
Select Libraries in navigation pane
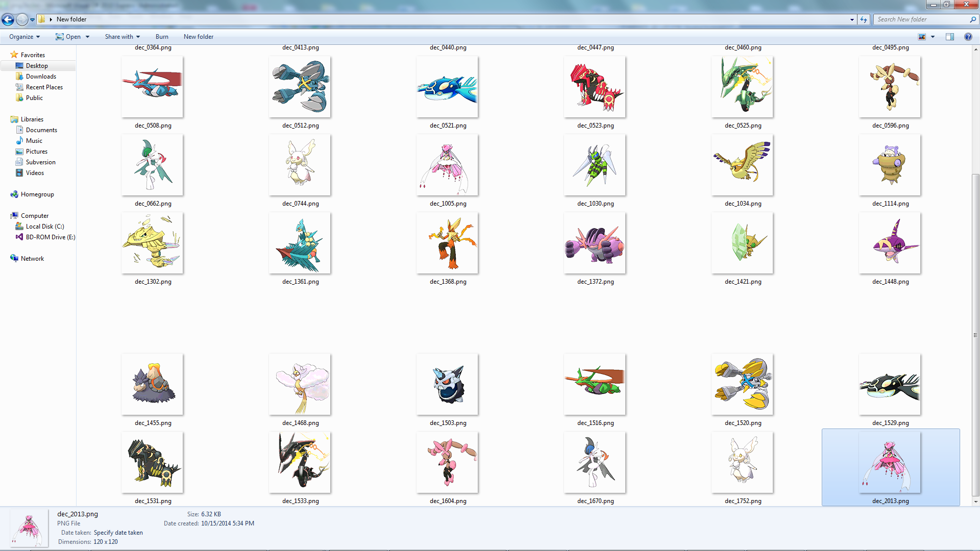coord(32,119)
